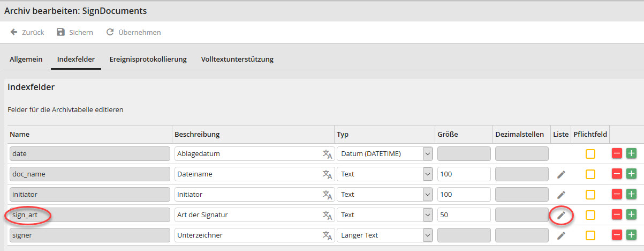This screenshot has height=251, width=644.
Task: Remove the date field with red minus
Action: pyautogui.click(x=617, y=154)
